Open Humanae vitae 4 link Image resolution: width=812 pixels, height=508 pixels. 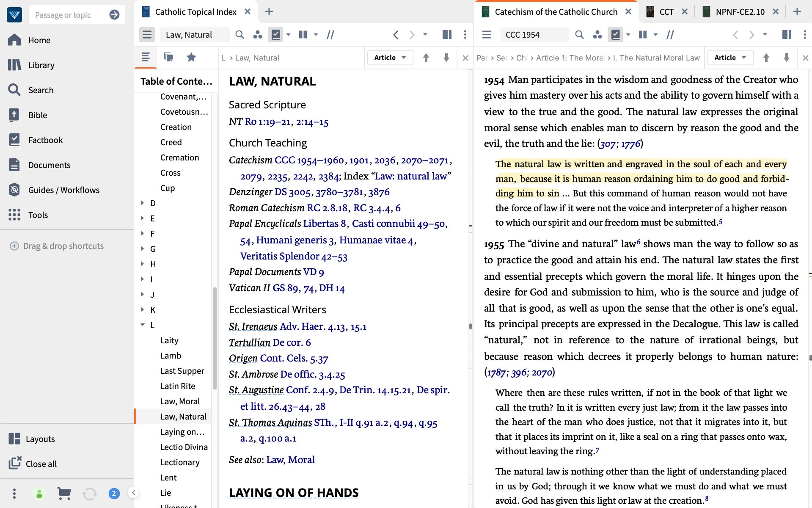(x=376, y=240)
